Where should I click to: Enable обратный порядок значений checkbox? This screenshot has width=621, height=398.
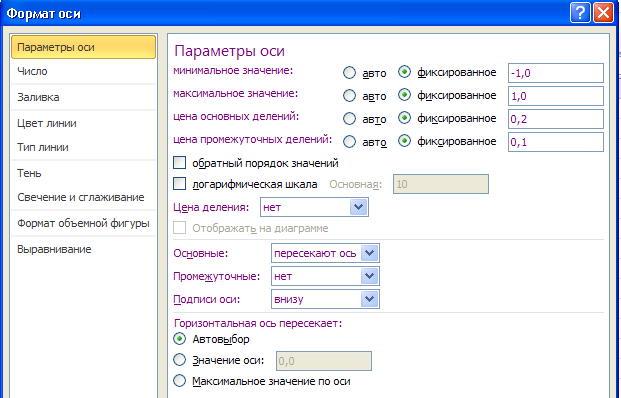point(180,163)
